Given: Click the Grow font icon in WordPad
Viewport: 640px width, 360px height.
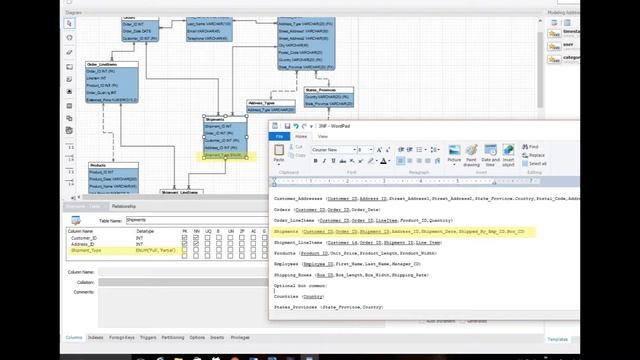Looking at the screenshot, I should click(379, 150).
